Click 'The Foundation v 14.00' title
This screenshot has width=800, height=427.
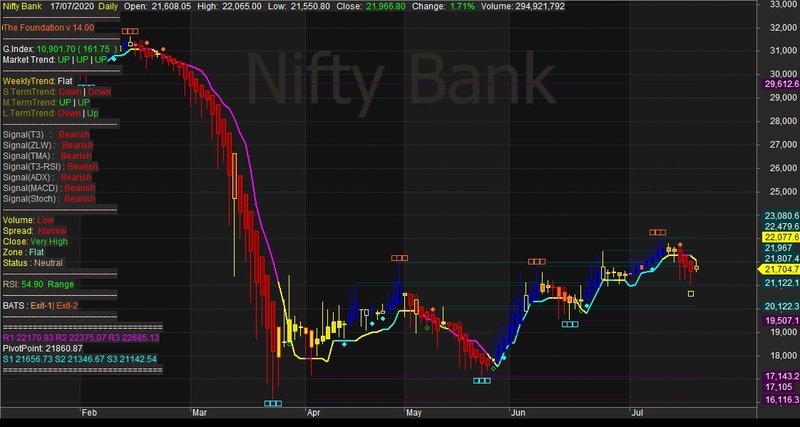49,28
